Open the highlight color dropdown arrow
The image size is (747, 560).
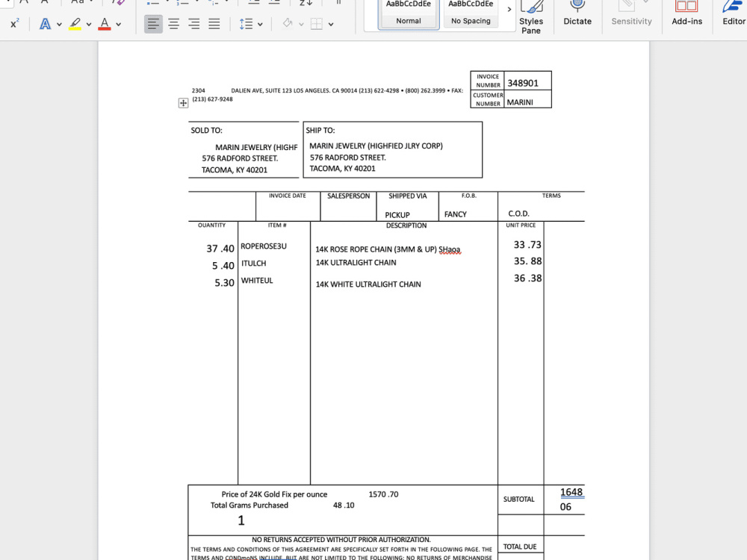pos(89,25)
